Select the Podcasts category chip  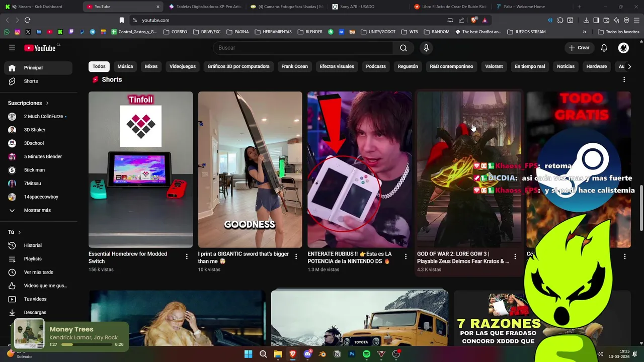tap(376, 66)
